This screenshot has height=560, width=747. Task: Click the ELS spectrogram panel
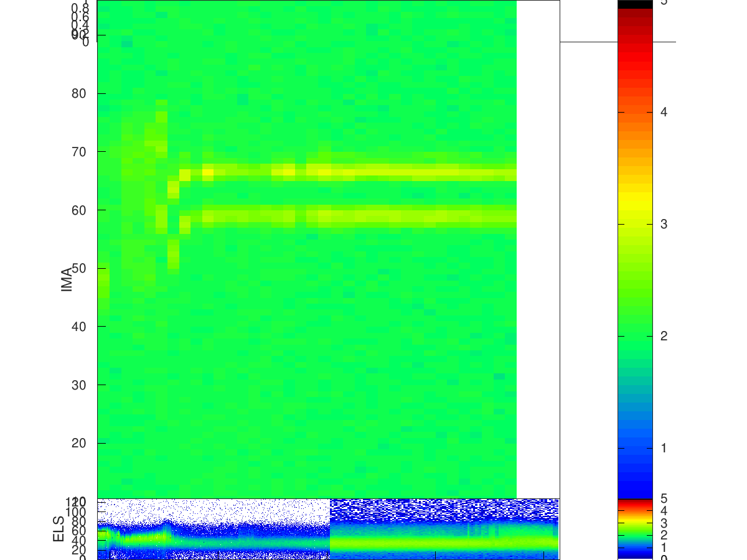(328, 529)
